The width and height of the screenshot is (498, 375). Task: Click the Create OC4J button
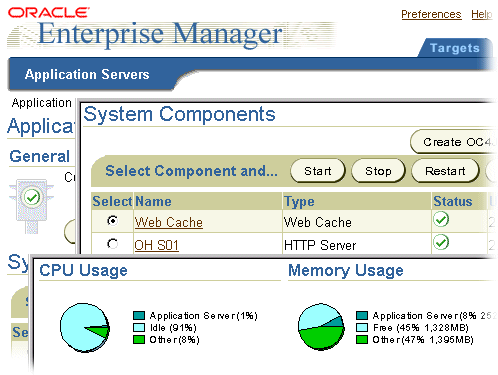pos(453,142)
